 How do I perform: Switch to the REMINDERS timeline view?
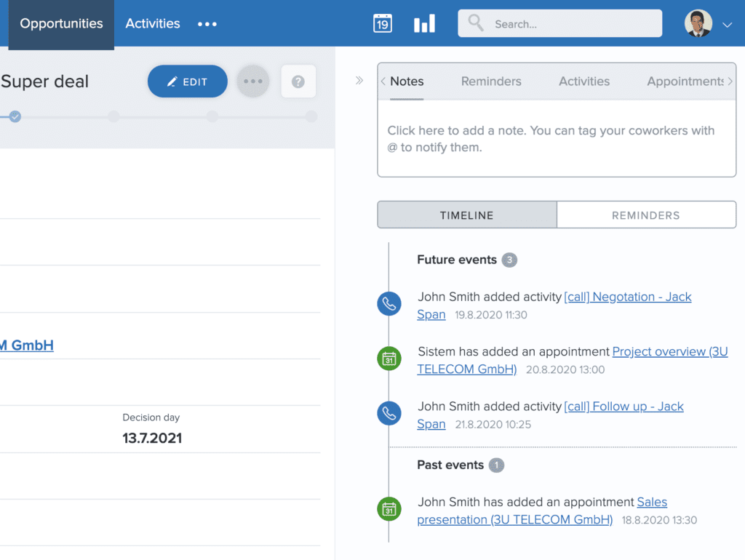click(646, 215)
